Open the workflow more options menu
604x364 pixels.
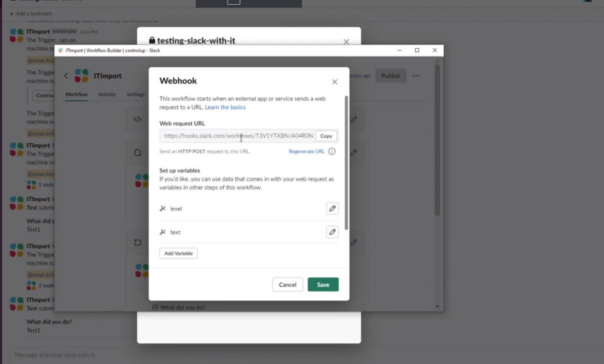point(416,76)
